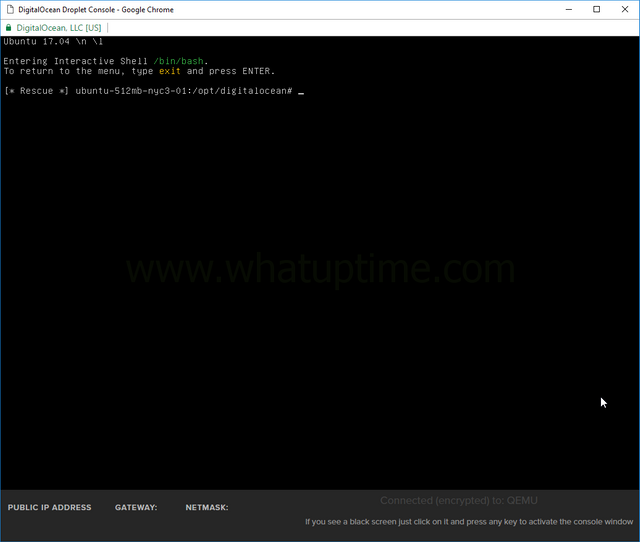This screenshot has width=640, height=542.
Task: Click 'To return to the menu' line
Action: click(139, 71)
